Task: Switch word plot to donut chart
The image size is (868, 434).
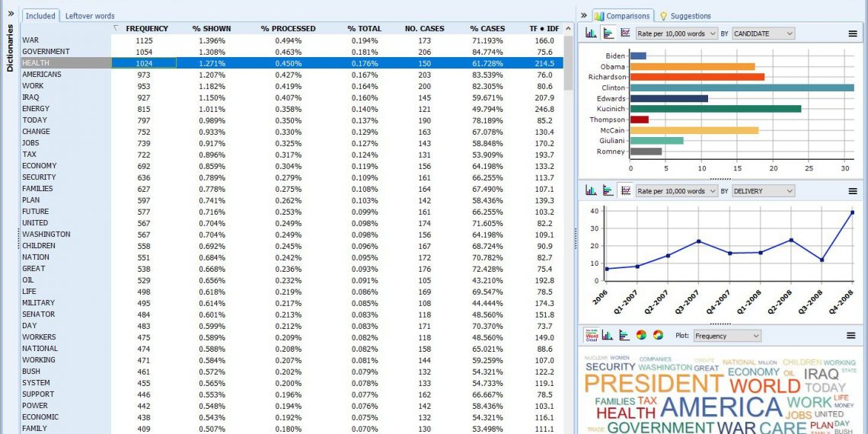Action: 658,336
